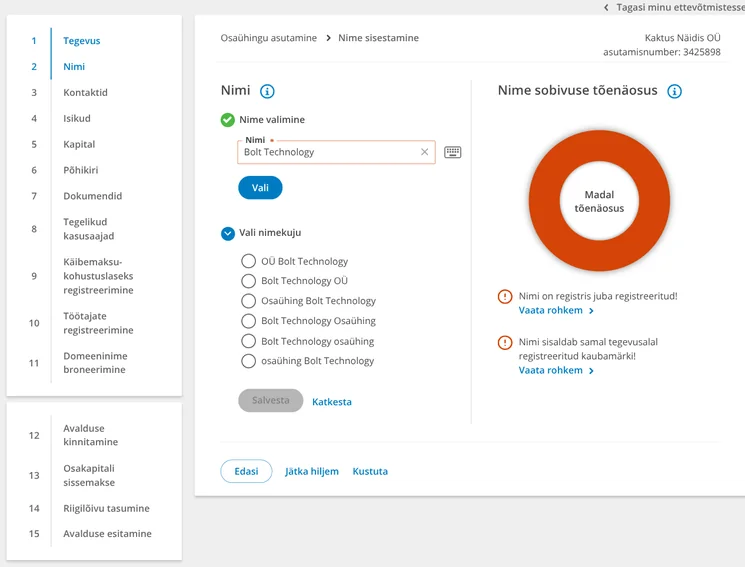Open Vaata rohkem under registered name warning
Viewport: 745px width, 567px height.
[x=550, y=311]
